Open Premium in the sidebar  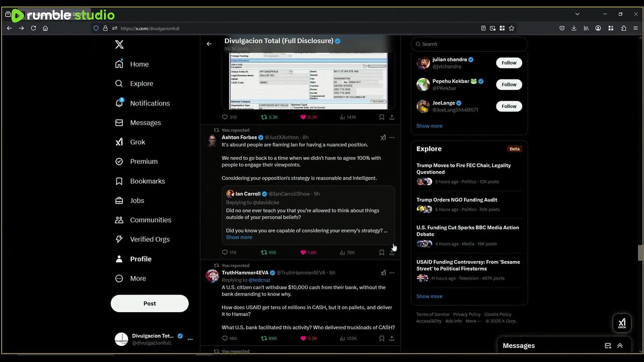pos(136,161)
